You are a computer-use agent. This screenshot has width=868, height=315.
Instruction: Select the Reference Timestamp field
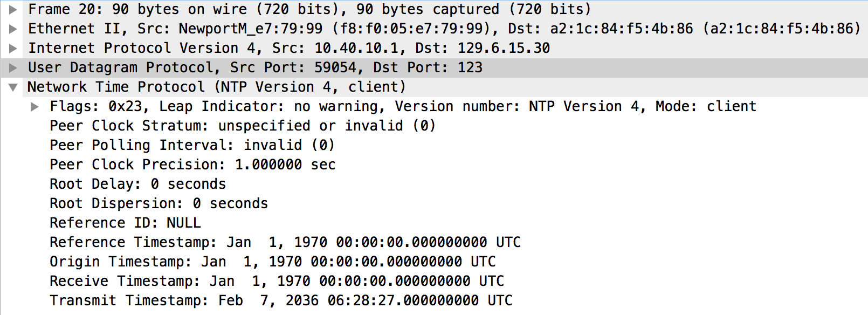tap(285, 242)
